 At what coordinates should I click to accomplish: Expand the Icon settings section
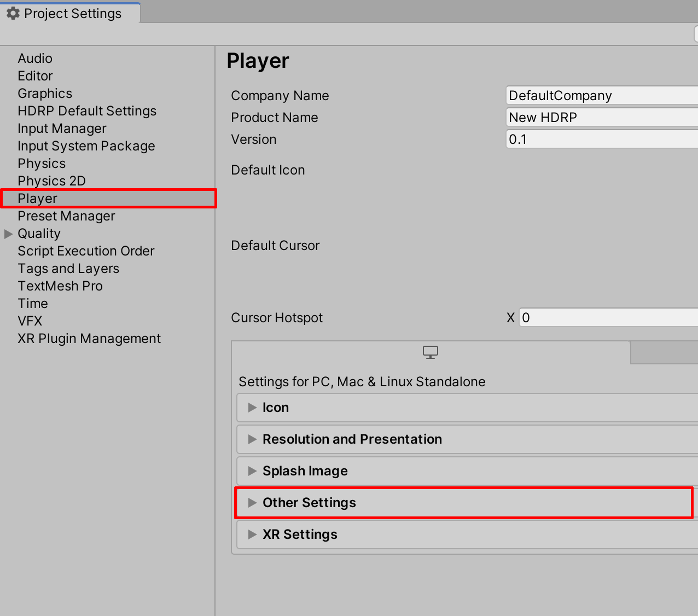click(252, 408)
